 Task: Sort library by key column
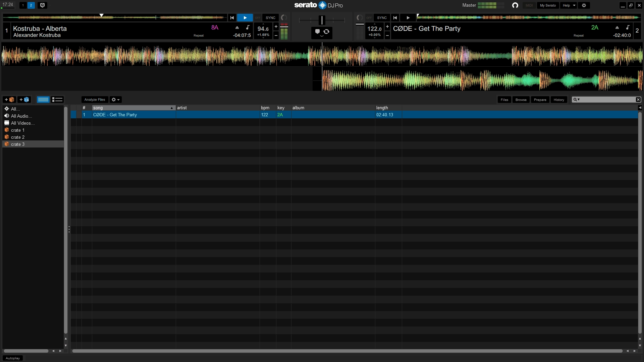coord(283,108)
